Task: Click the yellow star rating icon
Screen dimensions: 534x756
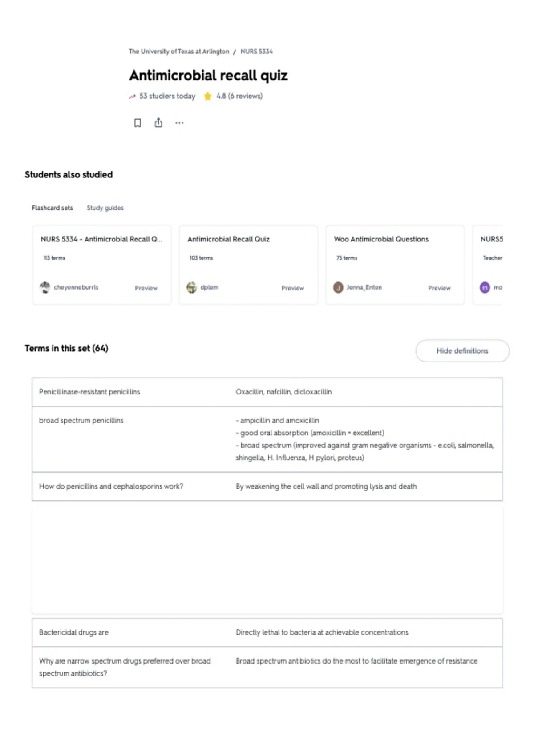Action: coord(208,96)
